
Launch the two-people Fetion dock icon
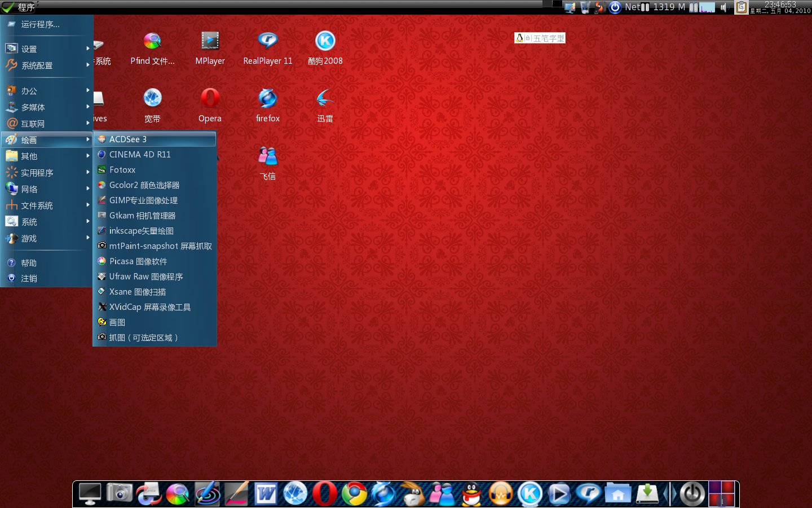pyautogui.click(x=442, y=494)
